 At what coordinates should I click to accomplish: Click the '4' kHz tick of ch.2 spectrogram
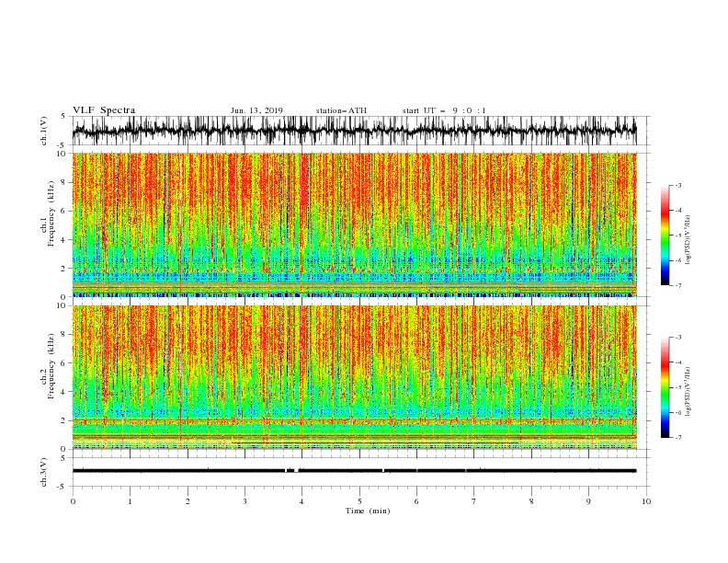pyautogui.click(x=64, y=392)
